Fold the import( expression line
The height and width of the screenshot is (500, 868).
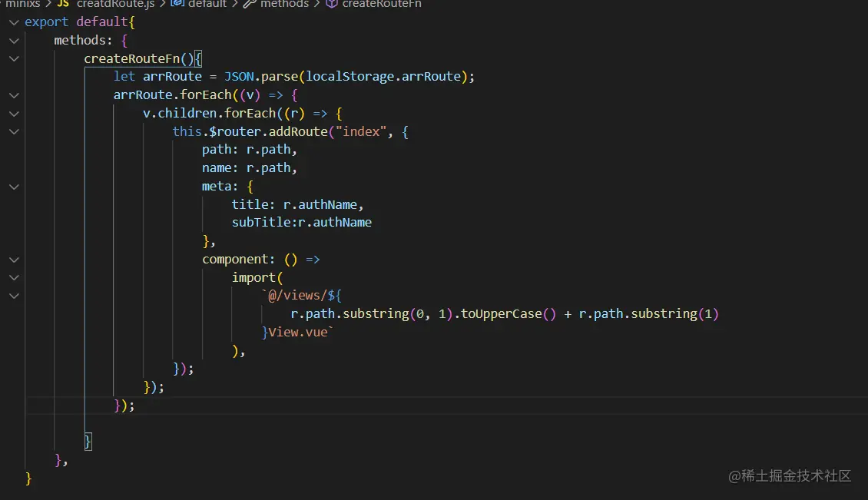[15, 277]
